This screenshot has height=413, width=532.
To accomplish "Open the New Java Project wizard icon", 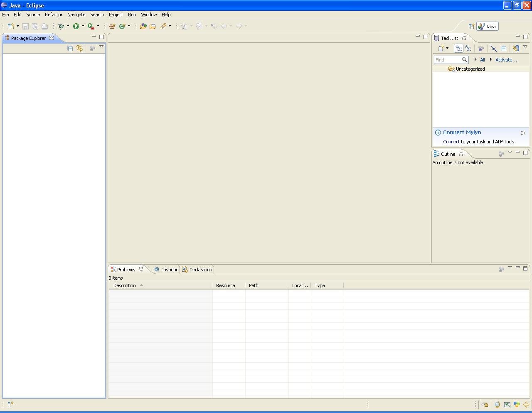I will coord(111,26).
